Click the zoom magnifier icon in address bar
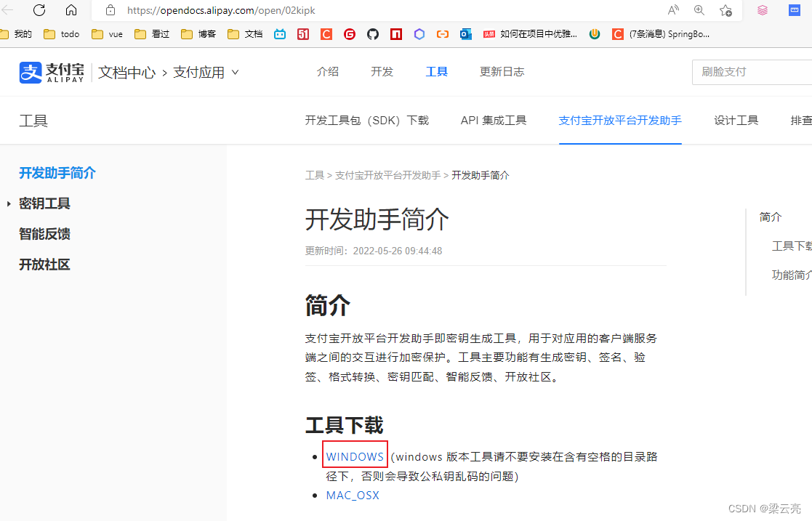 699,10
